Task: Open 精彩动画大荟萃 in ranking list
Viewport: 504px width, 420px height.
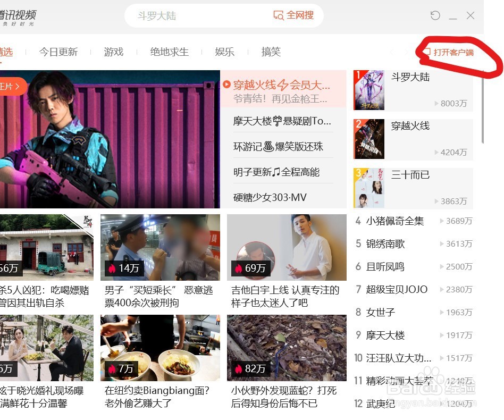Action: tap(400, 381)
